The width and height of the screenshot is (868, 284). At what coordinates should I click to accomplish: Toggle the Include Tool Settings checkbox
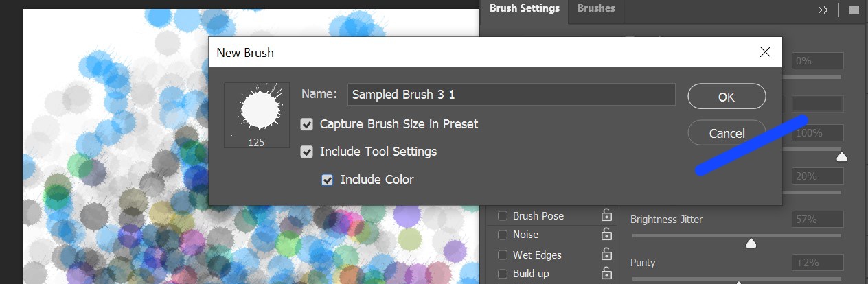point(307,152)
